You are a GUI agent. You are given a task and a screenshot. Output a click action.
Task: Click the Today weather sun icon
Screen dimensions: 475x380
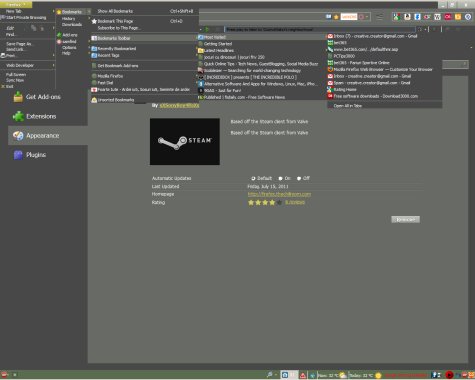[378, 375]
